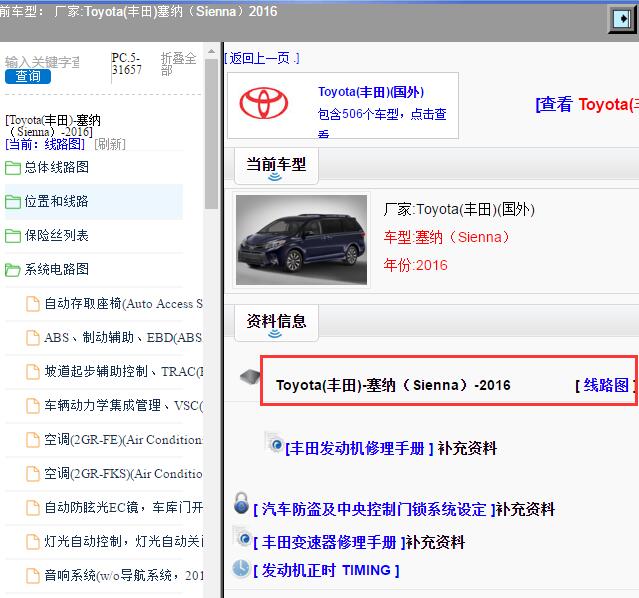This screenshot has height=598, width=639.
Task: Open 自动防眩光EC镜，车库门开 entry
Action: (123, 508)
